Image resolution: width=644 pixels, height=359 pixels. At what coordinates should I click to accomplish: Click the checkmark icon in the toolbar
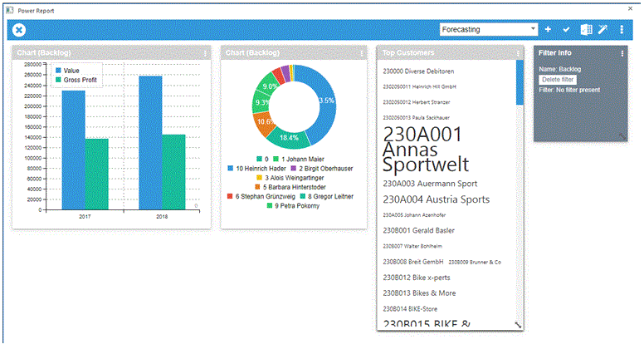coord(567,30)
